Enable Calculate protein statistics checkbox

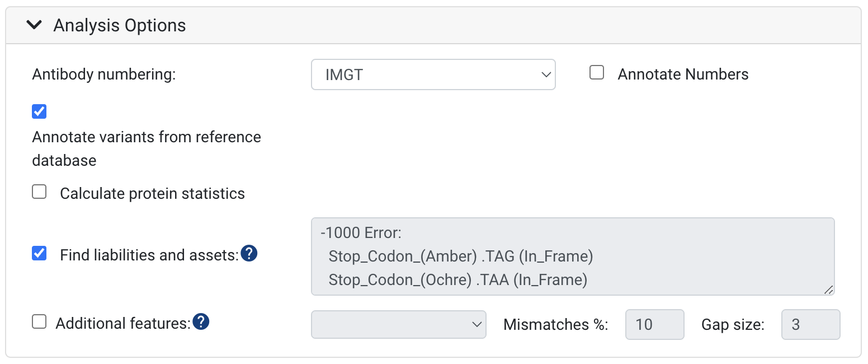click(x=39, y=192)
